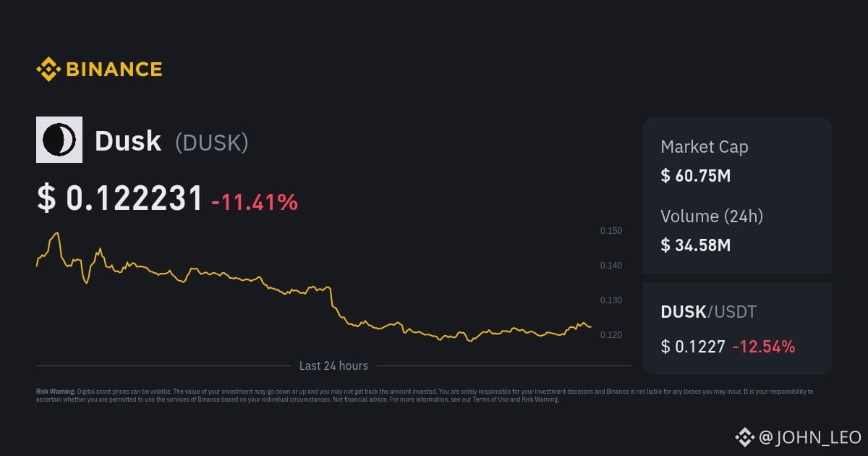This screenshot has width=868, height=456.
Task: Click the 0.130 axis label
Action: coord(611,300)
